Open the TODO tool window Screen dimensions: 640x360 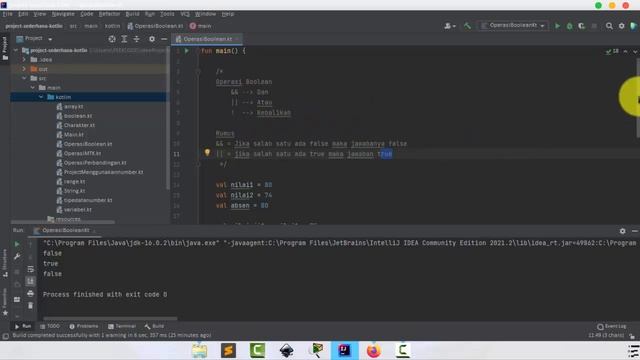point(50,326)
